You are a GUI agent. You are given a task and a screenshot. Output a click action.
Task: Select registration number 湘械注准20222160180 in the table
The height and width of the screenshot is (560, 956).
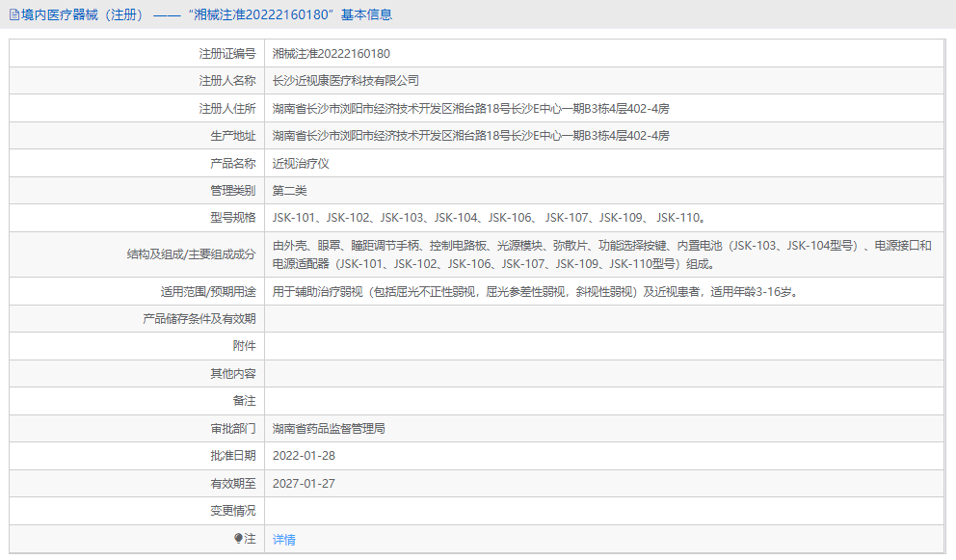332,54
